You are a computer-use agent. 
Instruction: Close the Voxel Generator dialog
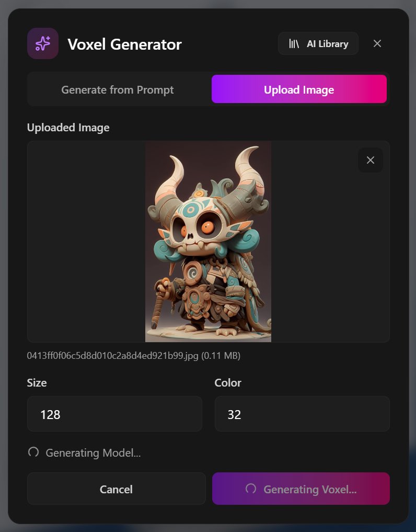(377, 43)
